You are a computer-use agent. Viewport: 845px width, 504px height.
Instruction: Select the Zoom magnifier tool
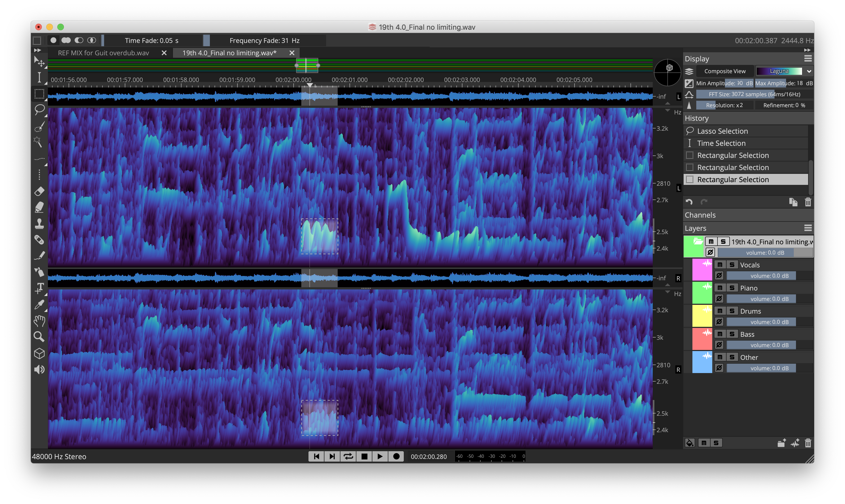[x=39, y=336]
